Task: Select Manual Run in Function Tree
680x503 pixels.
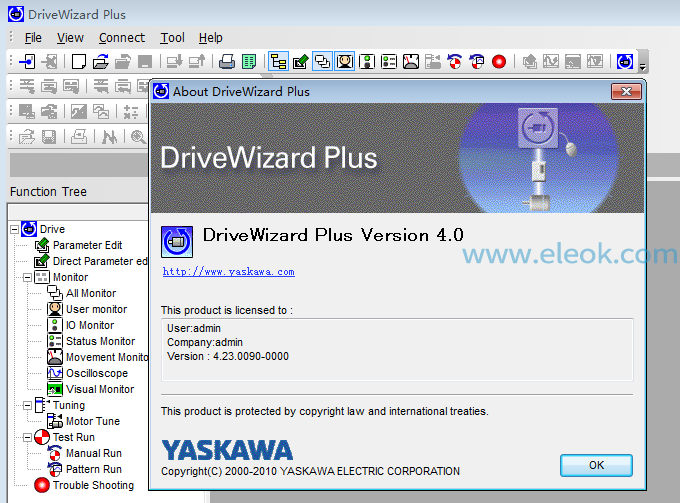Action: coord(94,453)
